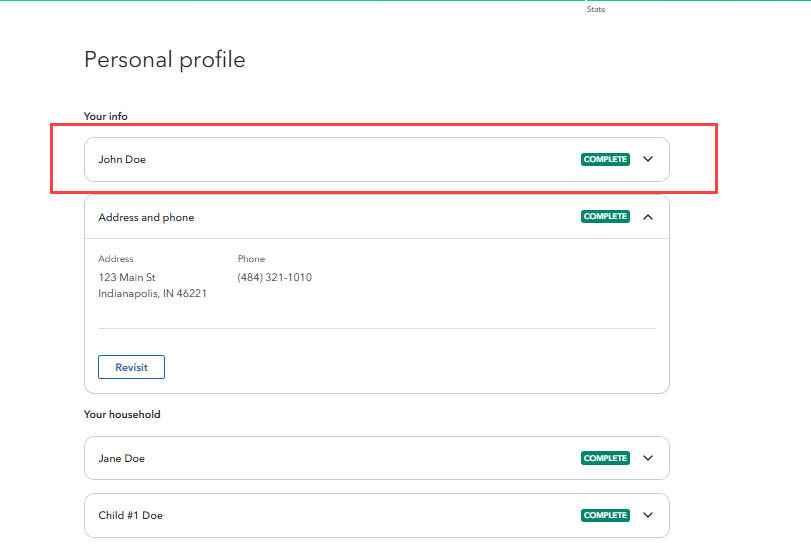Viewport: 811px width, 549px height.
Task: Click the Indianapolis, IN 46221 line
Action: pyautogui.click(x=153, y=293)
